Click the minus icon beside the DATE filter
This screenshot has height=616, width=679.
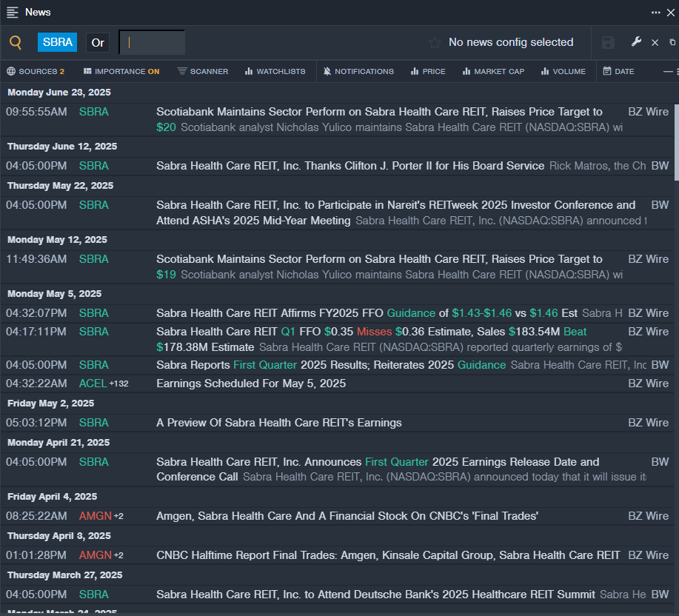tap(668, 71)
